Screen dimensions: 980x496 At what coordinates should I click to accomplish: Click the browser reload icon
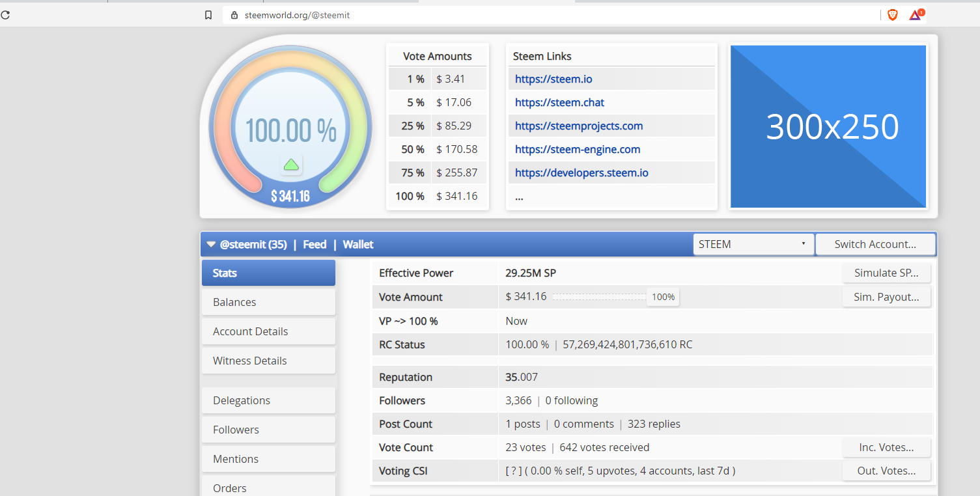5,15
